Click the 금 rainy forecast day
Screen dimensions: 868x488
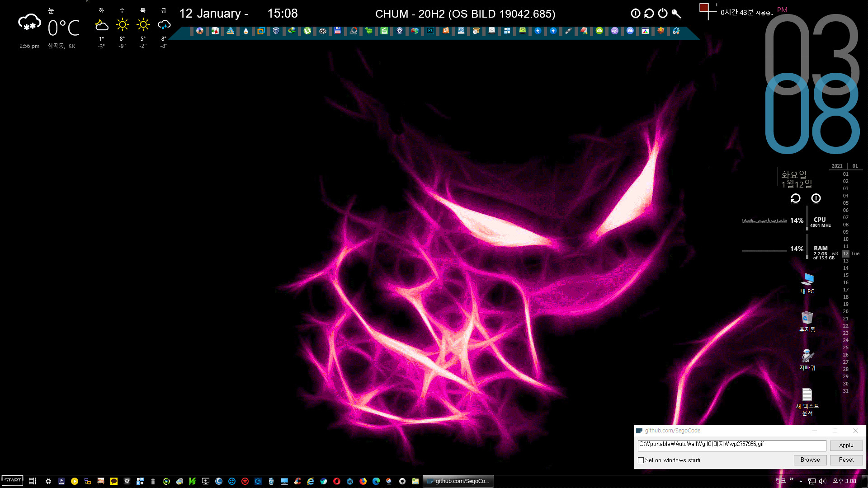pyautogui.click(x=164, y=28)
